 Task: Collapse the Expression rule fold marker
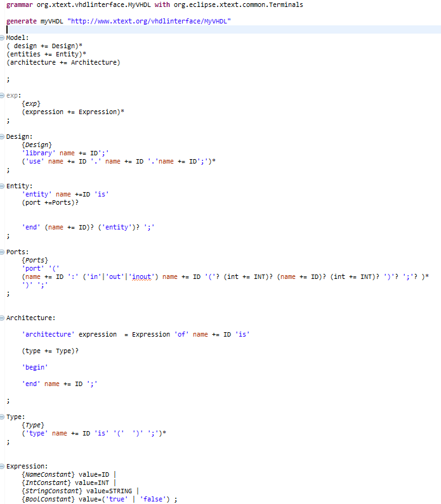click(2, 466)
